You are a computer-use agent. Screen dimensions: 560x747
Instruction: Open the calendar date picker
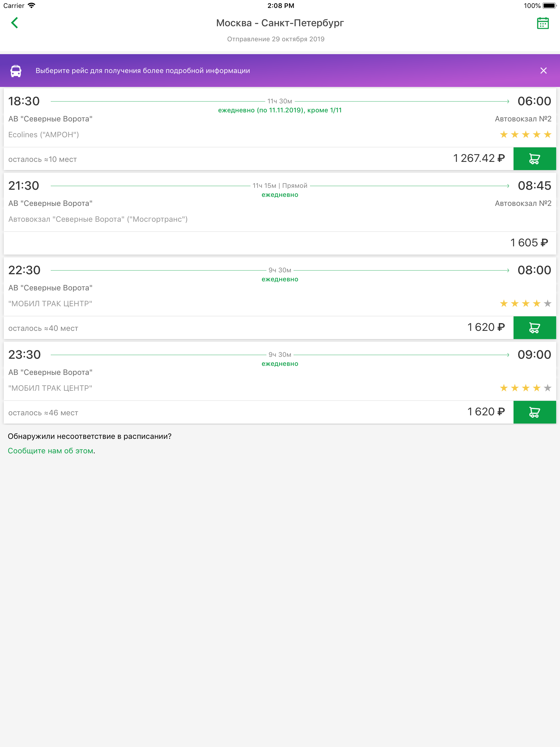coord(542,23)
